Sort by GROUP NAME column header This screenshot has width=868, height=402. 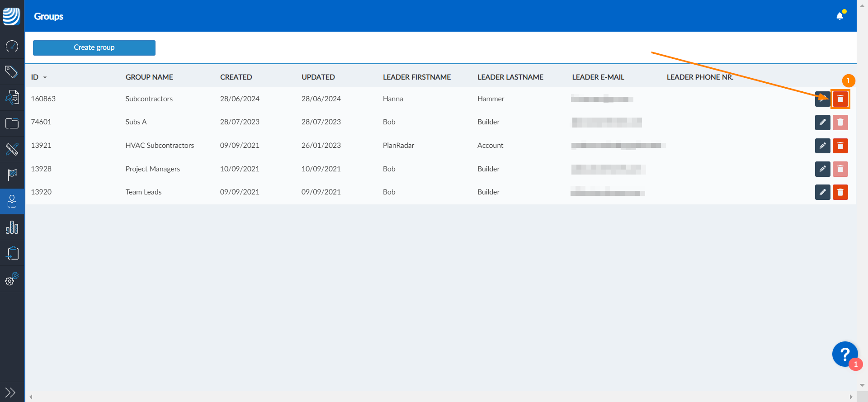pyautogui.click(x=149, y=77)
